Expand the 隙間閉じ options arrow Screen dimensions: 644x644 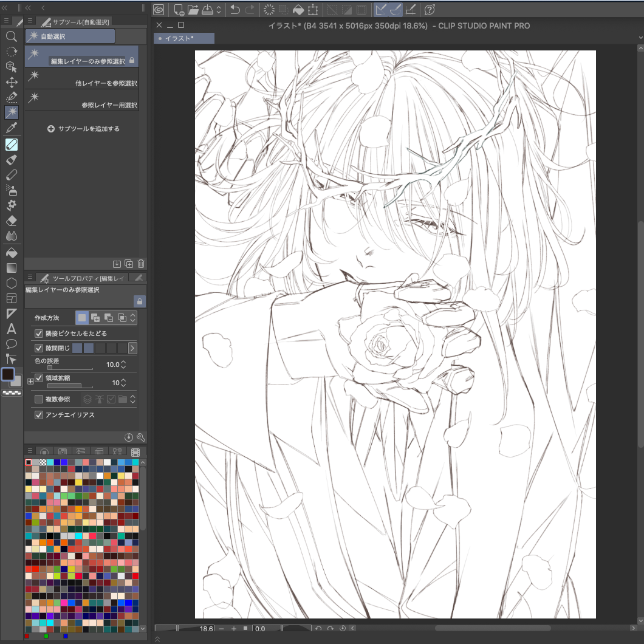[132, 348]
